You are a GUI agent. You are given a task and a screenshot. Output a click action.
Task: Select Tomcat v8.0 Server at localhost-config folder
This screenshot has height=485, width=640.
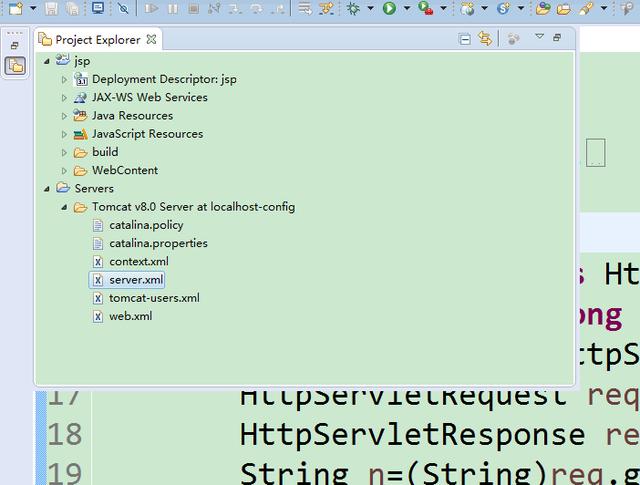[193, 207]
